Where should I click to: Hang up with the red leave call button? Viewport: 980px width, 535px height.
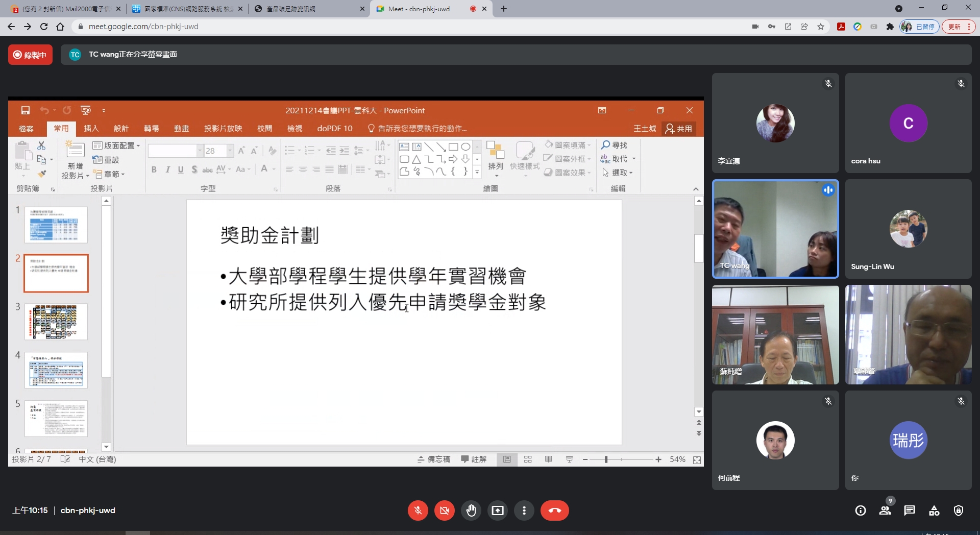coord(555,510)
